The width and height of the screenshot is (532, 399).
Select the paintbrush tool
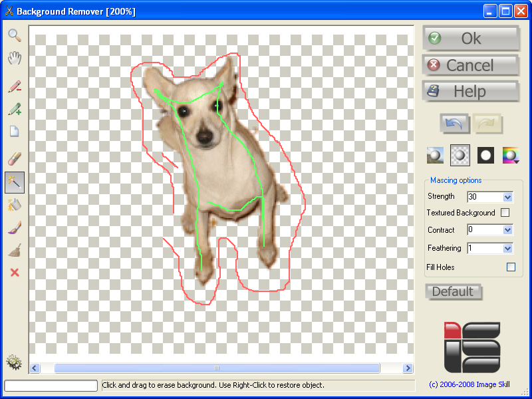click(15, 227)
